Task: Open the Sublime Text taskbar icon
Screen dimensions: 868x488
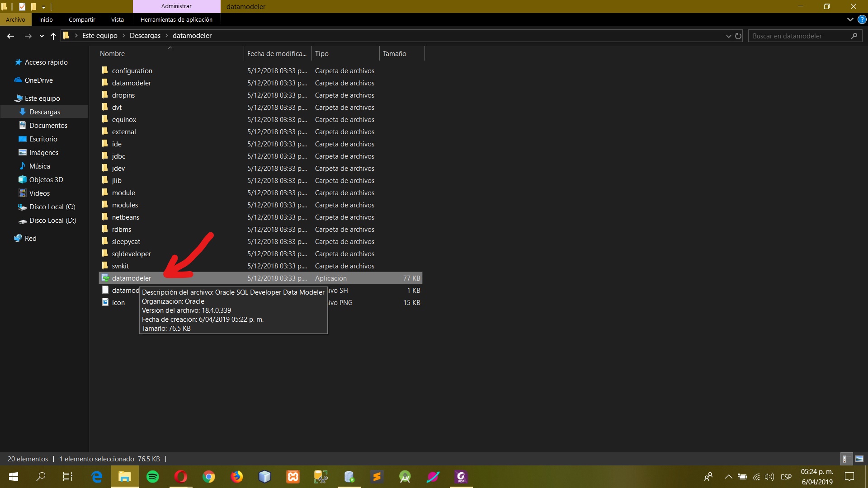Action: tap(377, 477)
